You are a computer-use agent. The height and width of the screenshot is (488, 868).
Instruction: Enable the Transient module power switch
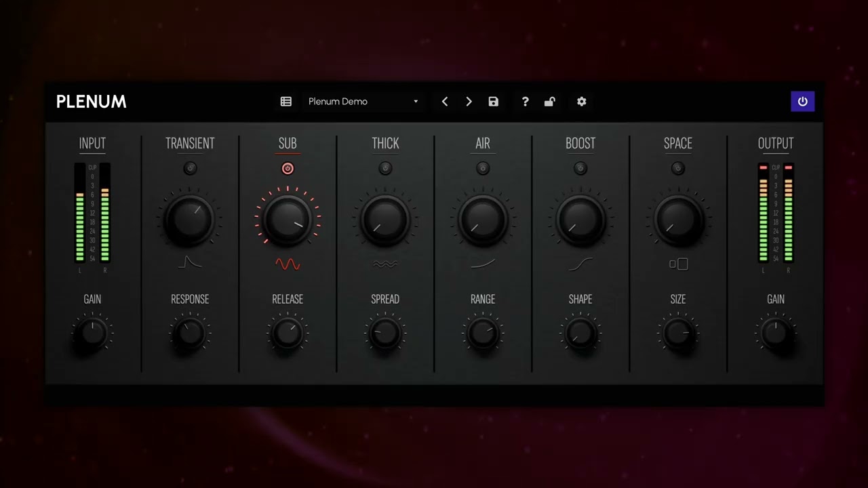pyautogui.click(x=190, y=168)
